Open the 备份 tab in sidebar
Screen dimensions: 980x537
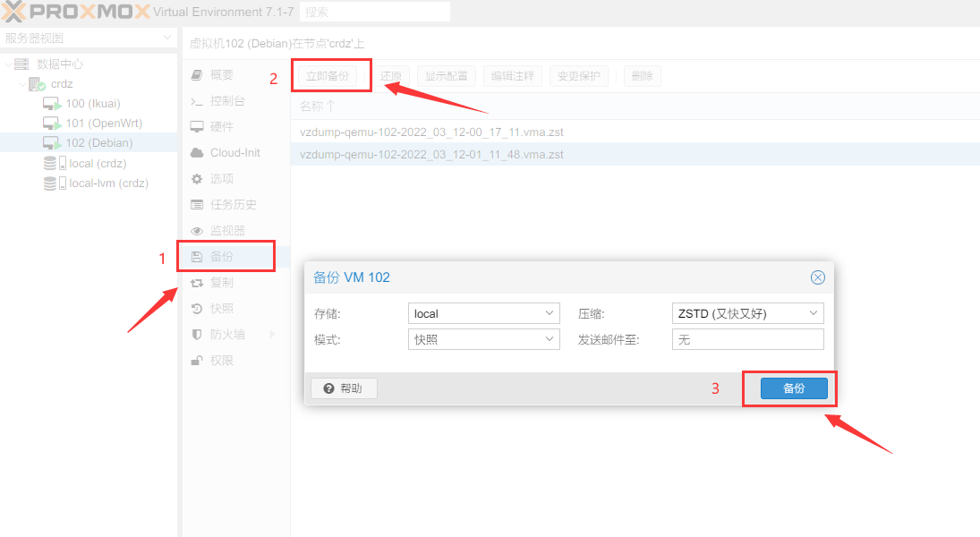pos(221,257)
